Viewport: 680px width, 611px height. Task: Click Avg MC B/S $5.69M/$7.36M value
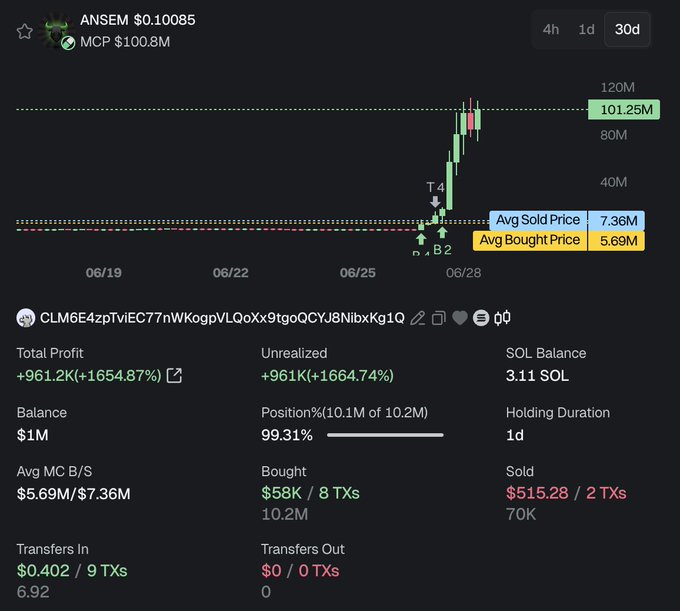click(73, 494)
